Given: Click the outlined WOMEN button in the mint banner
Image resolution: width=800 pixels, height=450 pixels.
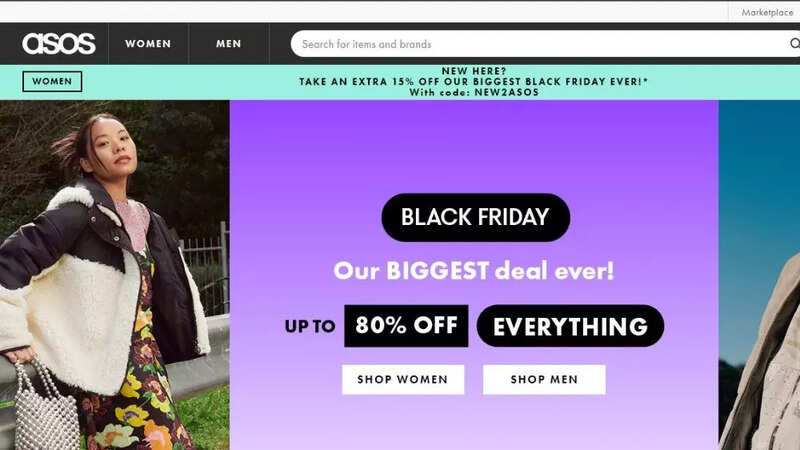Looking at the screenshot, I should [x=52, y=82].
